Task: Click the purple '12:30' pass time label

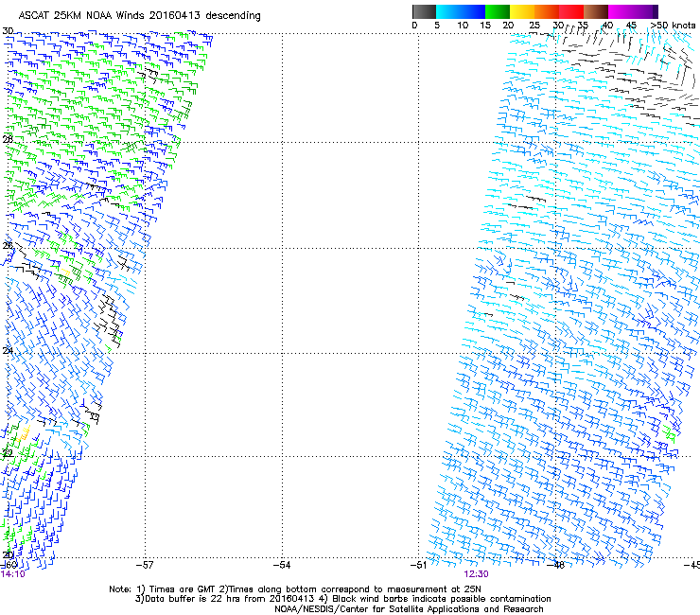Action: click(476, 574)
